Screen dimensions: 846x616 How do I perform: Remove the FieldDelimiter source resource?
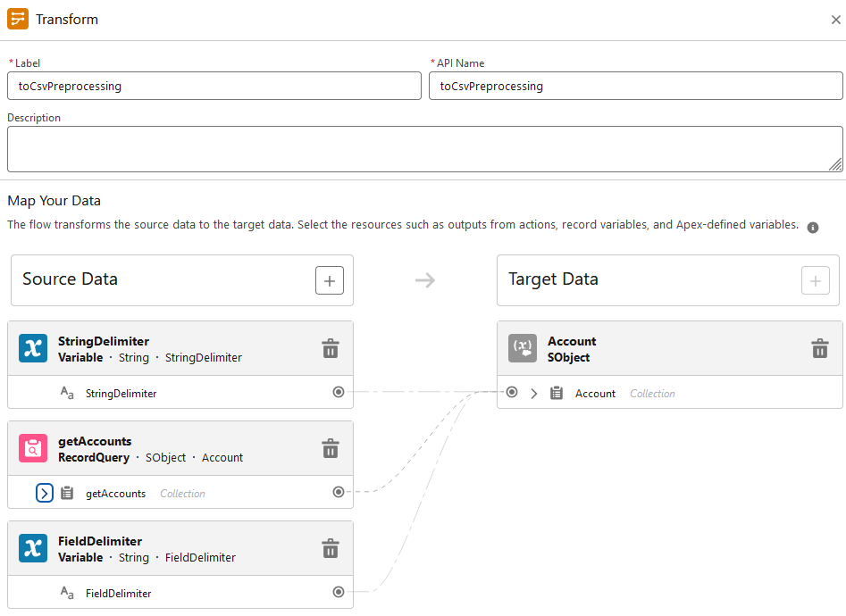point(331,548)
